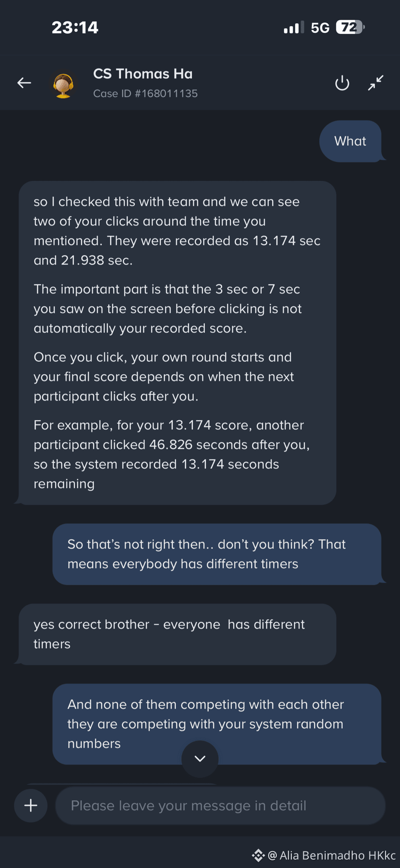Tap the 'system random numbers' message bubble

point(217,724)
